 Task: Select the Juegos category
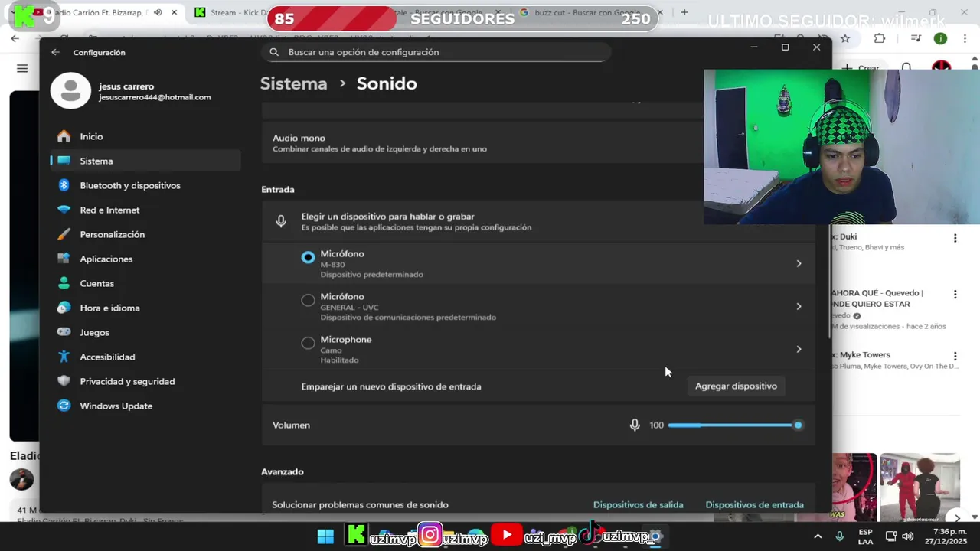coord(145,332)
